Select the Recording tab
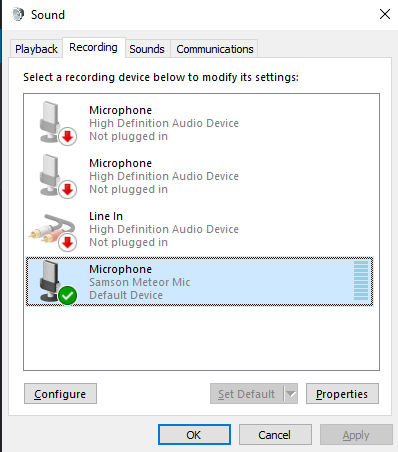The height and width of the screenshot is (452, 398). (94, 47)
